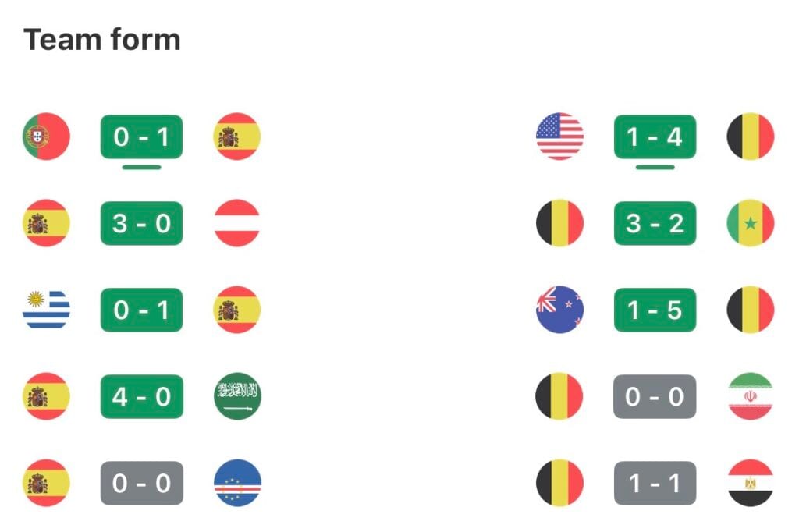The width and height of the screenshot is (799, 532).
Task: Click the Senegal flag icon
Action: pyautogui.click(x=750, y=223)
